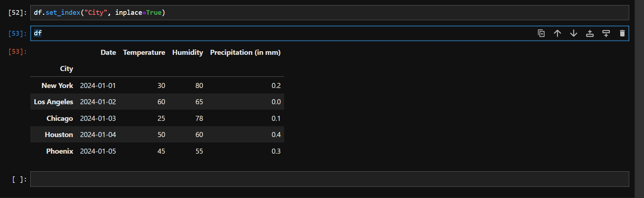Select the New York row label
The height and width of the screenshot is (198, 644).
57,85
